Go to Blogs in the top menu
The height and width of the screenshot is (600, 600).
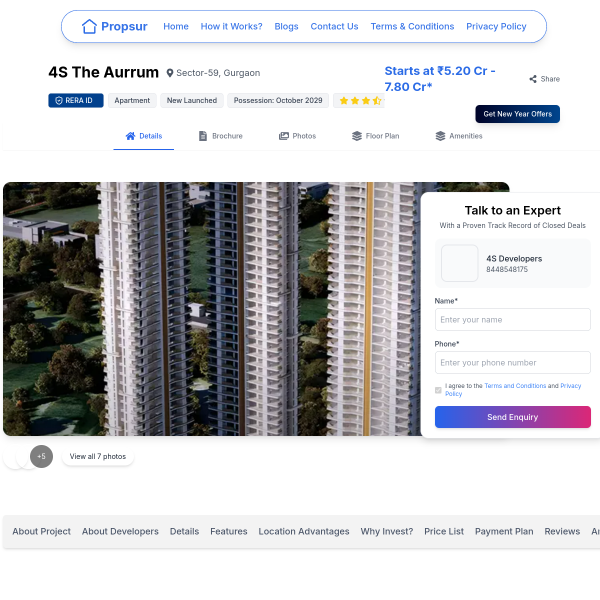point(286,27)
